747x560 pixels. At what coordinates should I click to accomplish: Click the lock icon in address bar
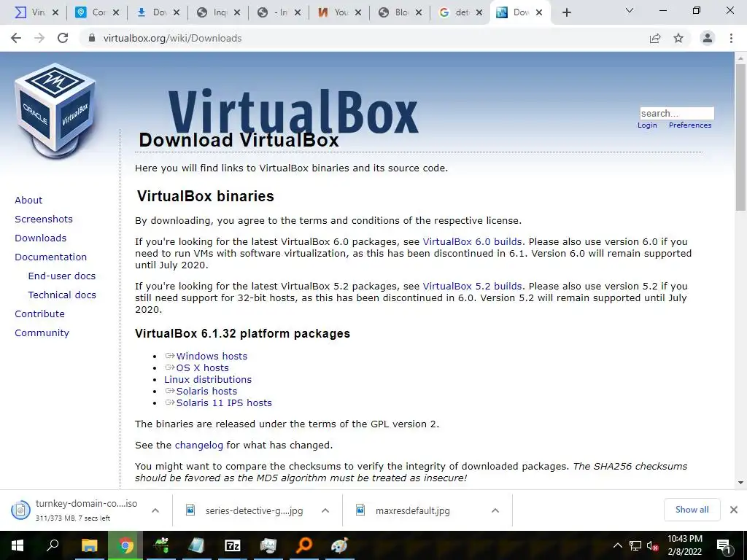tap(92, 38)
